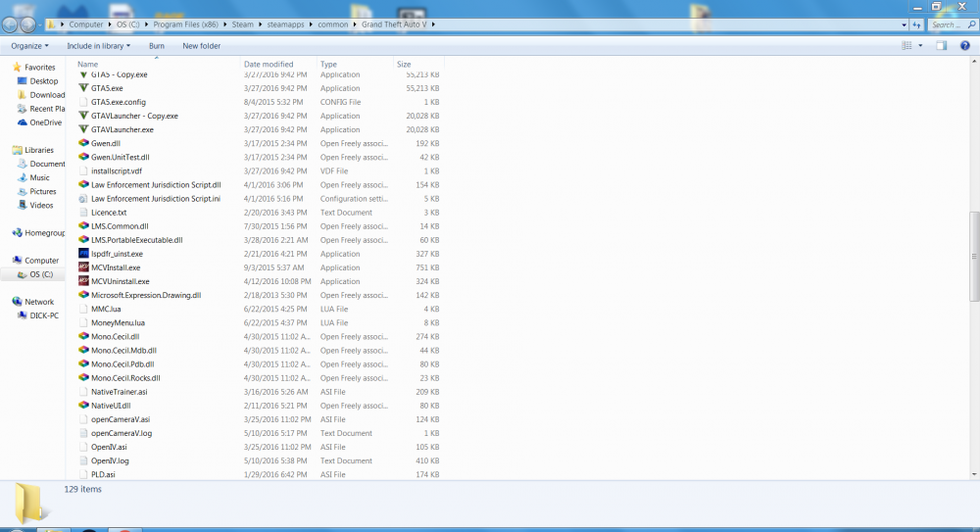
Task: Click the Licence.txt document icon
Action: (x=83, y=213)
